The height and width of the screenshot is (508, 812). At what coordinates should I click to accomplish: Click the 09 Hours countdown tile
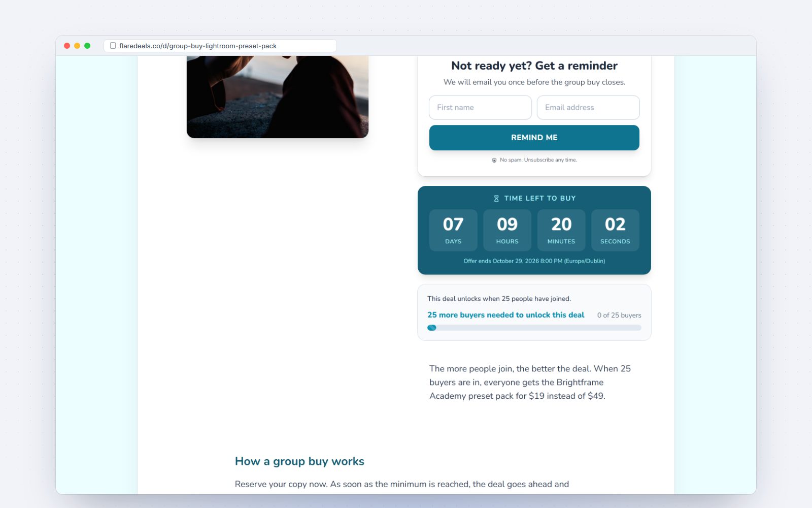point(507,230)
